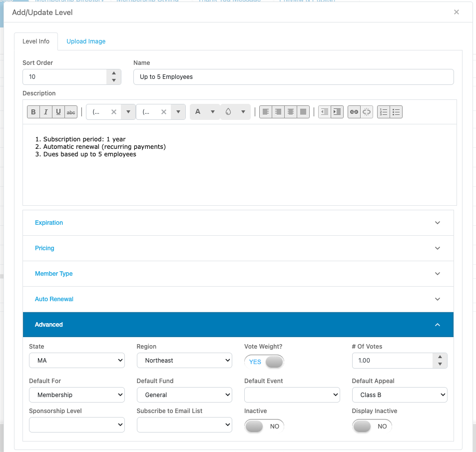Insert unordered bullet list
The height and width of the screenshot is (452, 476).
(x=396, y=112)
